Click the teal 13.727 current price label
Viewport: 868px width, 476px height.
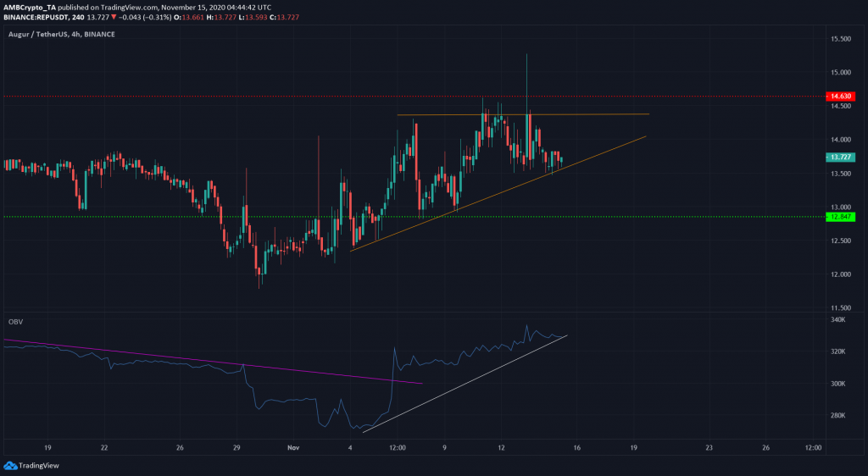point(841,157)
